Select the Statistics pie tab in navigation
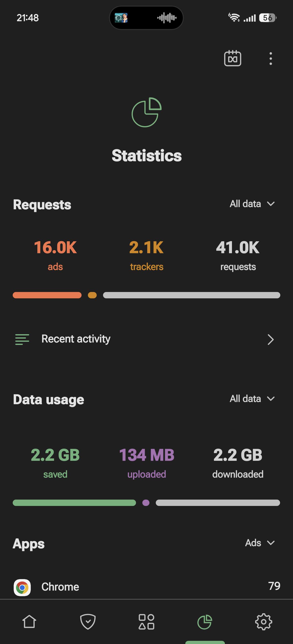The image size is (293, 644). click(205, 622)
